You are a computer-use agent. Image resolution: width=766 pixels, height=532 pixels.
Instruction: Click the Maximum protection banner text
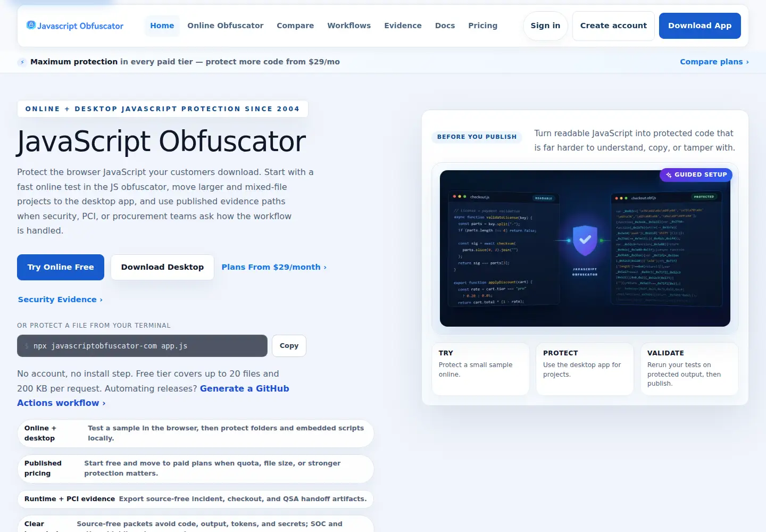tap(185, 62)
